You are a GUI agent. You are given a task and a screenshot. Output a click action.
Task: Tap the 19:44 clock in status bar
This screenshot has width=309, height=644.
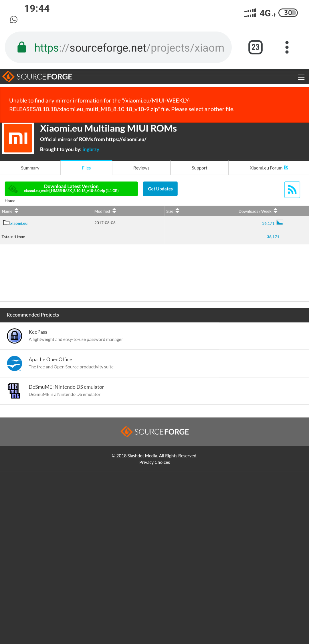[37, 8]
